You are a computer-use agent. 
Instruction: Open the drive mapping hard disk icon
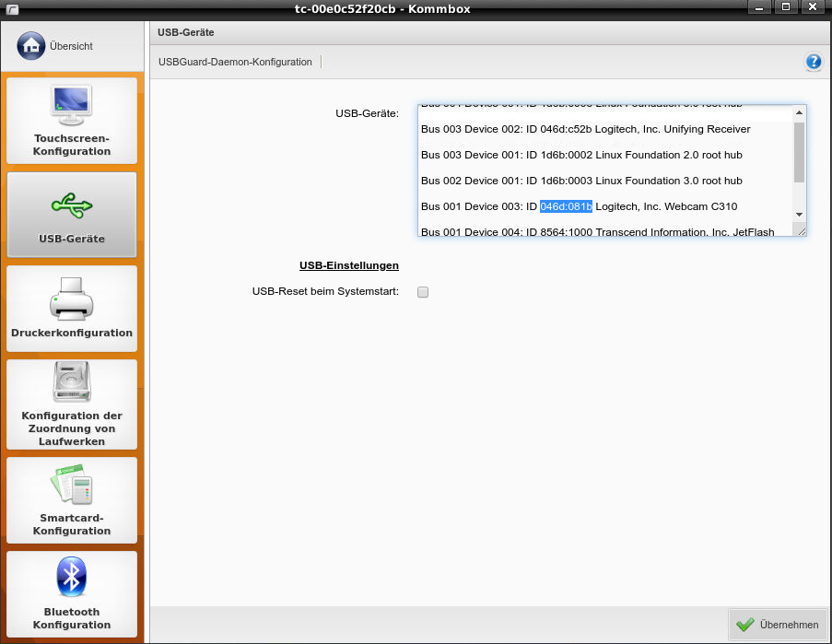click(x=72, y=381)
